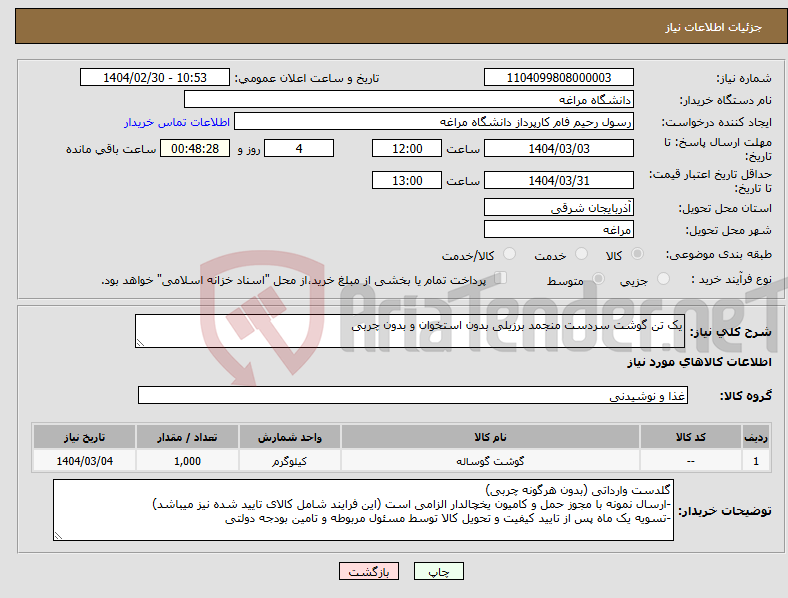Click the بازگشت (back) button

point(369,571)
